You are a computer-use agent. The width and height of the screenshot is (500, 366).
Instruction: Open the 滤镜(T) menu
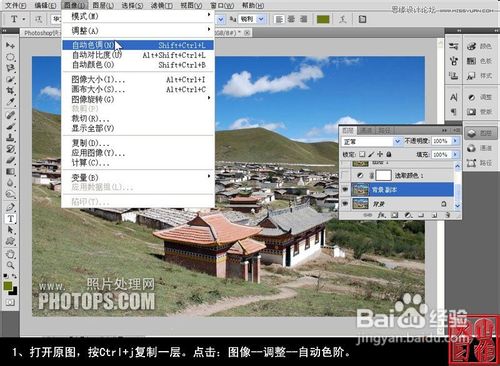pos(162,5)
